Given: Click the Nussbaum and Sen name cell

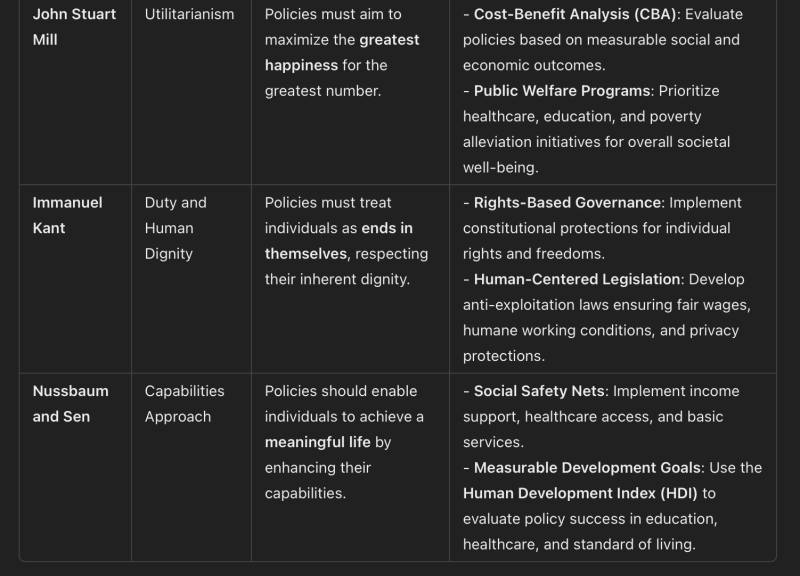Looking at the screenshot, I should click(x=70, y=404).
